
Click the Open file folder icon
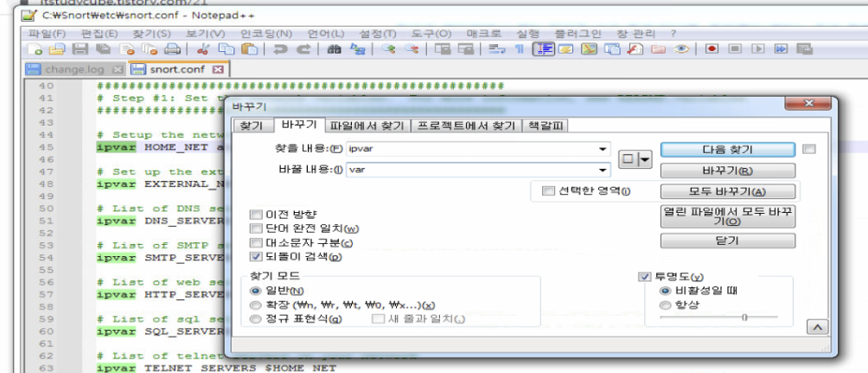point(57,49)
